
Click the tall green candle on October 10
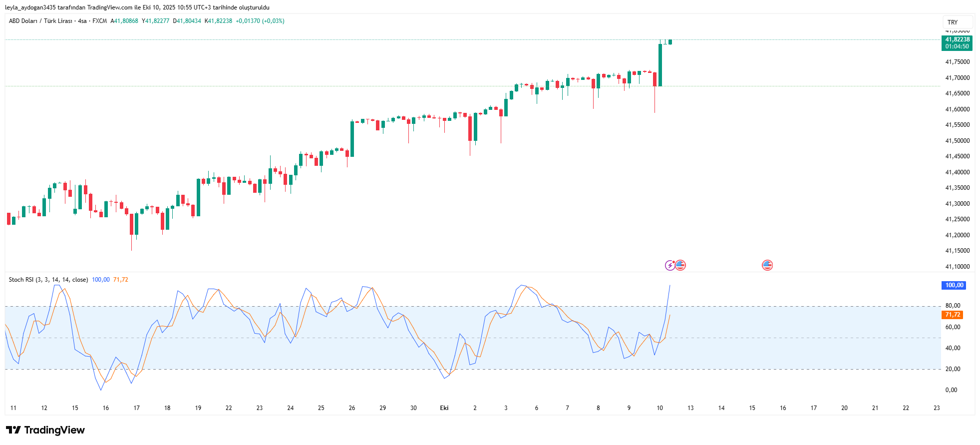pyautogui.click(x=660, y=65)
